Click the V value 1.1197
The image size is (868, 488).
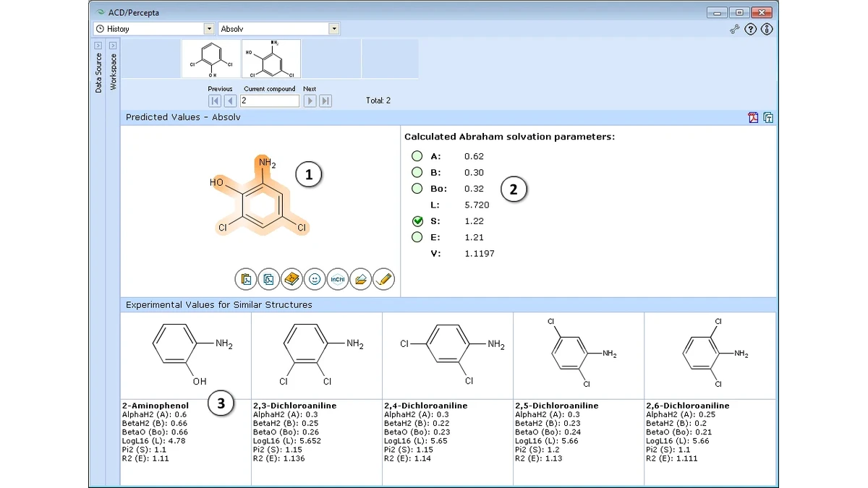point(480,254)
